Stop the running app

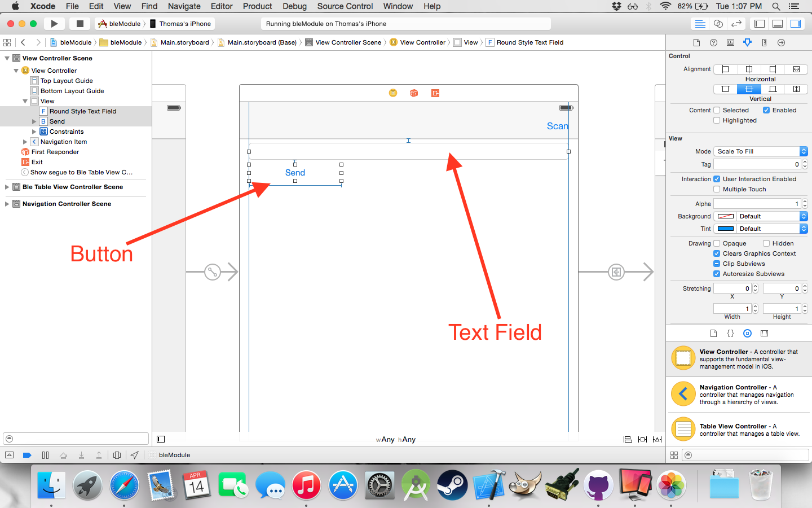pos(80,24)
